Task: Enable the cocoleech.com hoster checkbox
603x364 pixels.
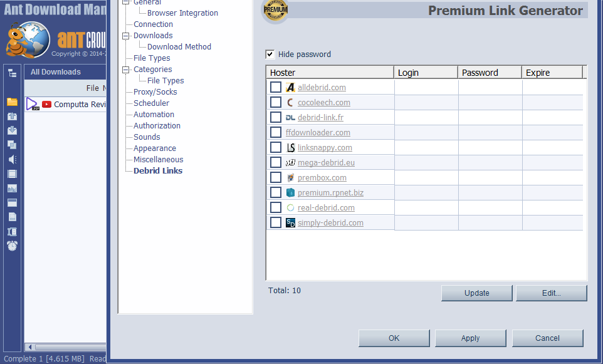Action: (x=276, y=102)
